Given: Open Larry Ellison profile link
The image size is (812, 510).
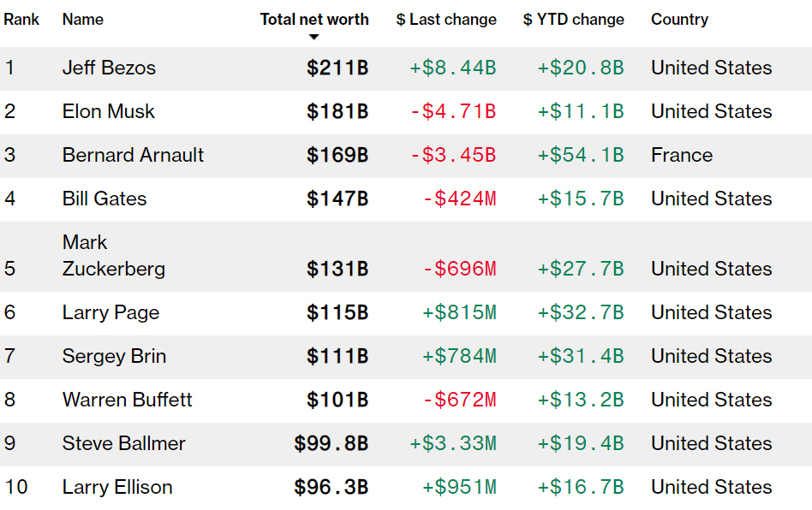Looking at the screenshot, I should [x=117, y=487].
